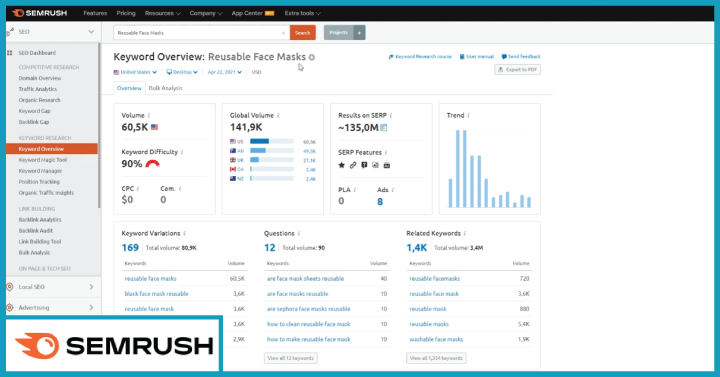Click the Send feedback link

pos(521,56)
